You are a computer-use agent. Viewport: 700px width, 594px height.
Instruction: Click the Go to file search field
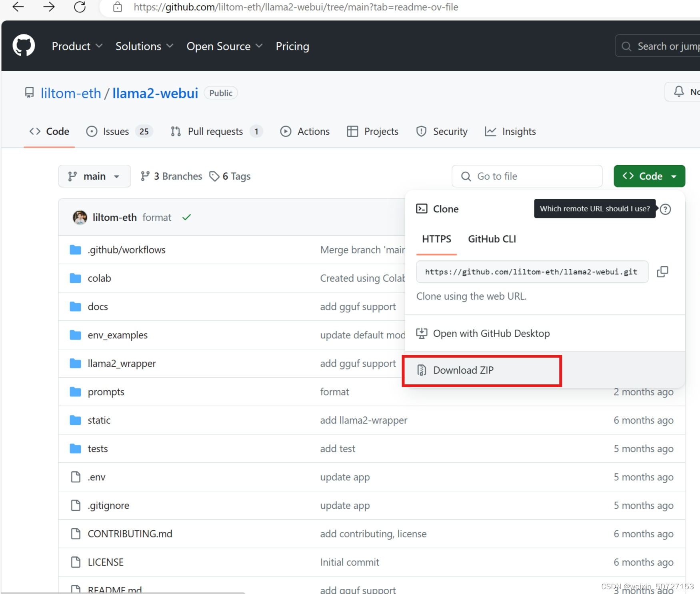point(527,176)
